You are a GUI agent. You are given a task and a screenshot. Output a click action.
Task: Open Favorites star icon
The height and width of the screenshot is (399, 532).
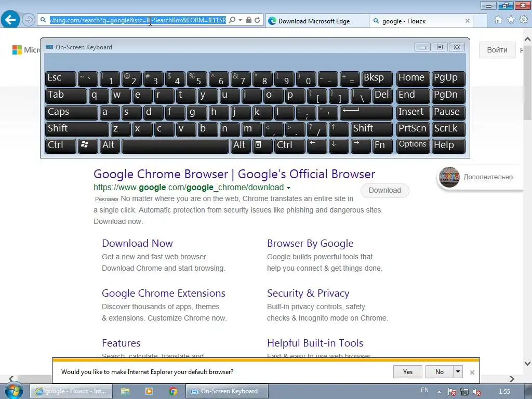pos(511,20)
